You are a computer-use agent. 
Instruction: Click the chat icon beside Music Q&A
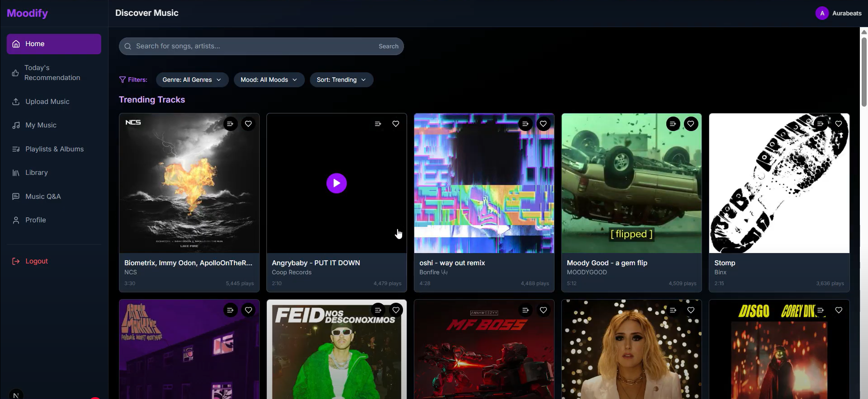pos(16,197)
